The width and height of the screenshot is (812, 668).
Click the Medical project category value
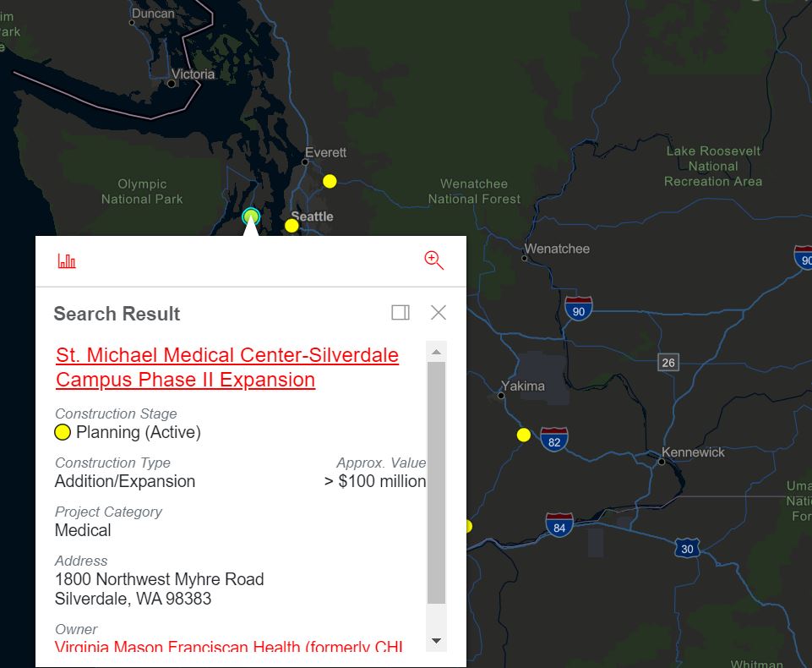(x=83, y=530)
